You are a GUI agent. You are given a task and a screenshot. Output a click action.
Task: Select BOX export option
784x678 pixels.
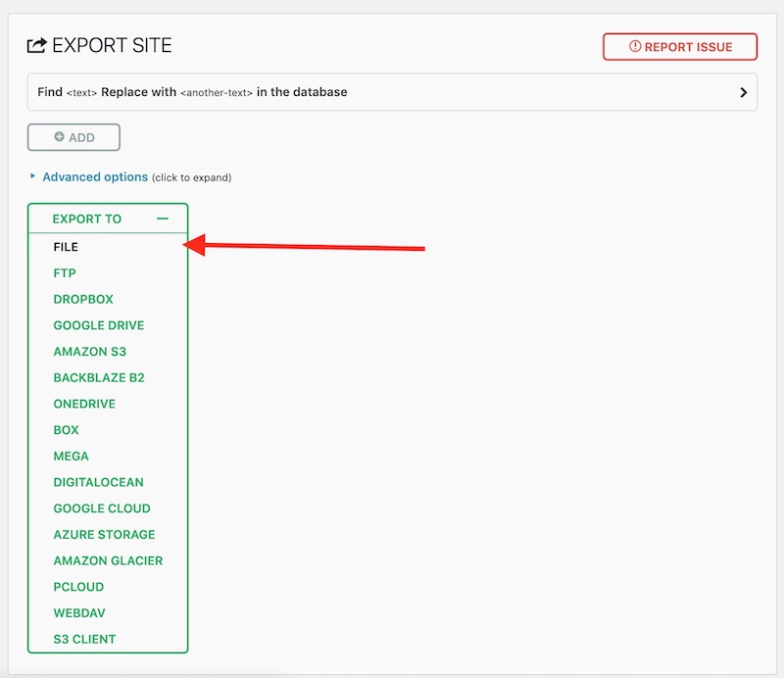click(66, 430)
